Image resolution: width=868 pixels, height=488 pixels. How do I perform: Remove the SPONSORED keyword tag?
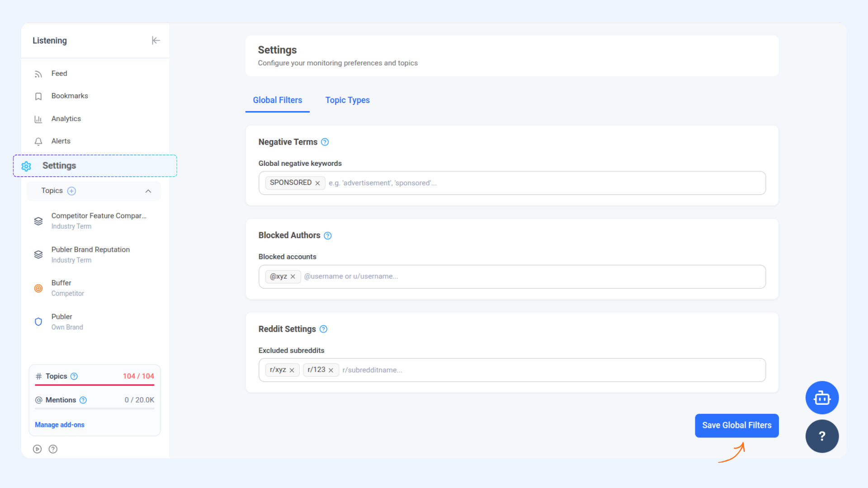coord(317,183)
